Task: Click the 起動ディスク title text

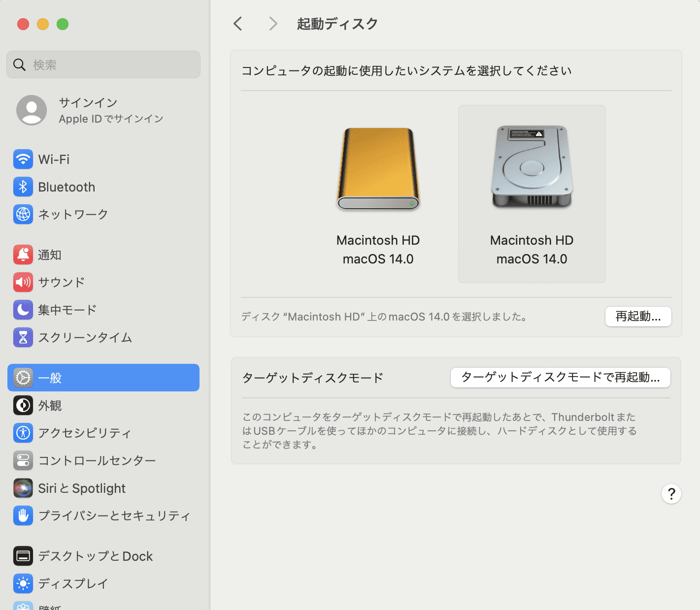Action: (337, 24)
